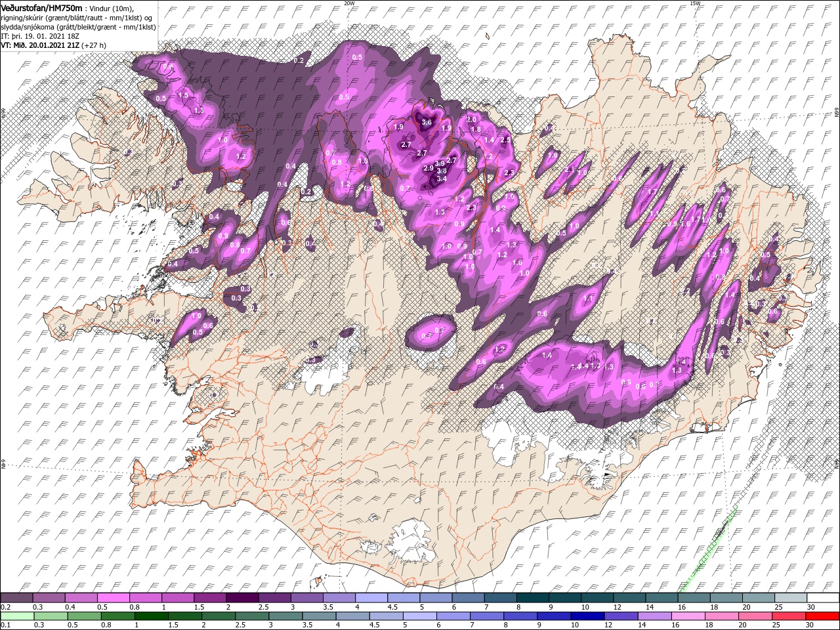840x630 pixels.
Task: Select the white swatch after 30 in the top snow legend
Action: (822, 598)
